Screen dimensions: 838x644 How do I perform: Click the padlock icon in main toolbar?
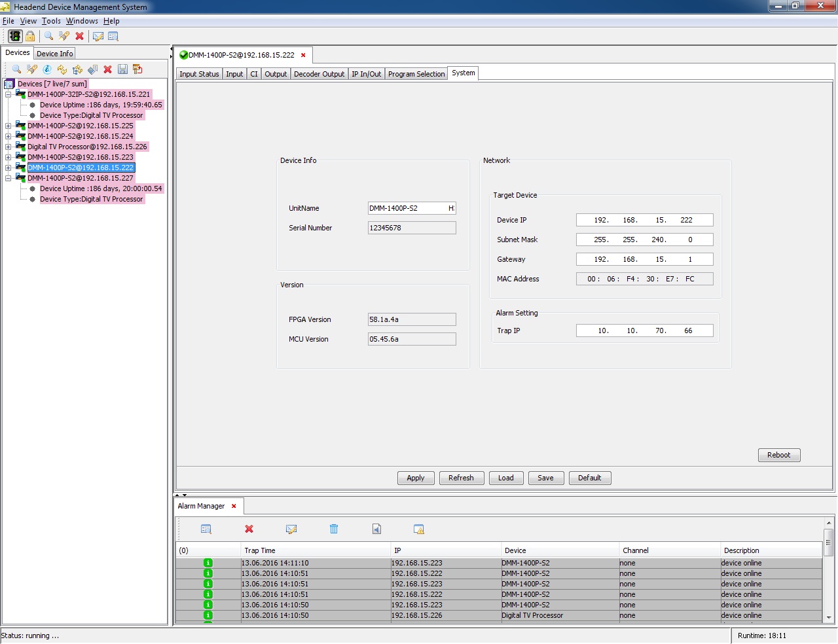(30, 36)
